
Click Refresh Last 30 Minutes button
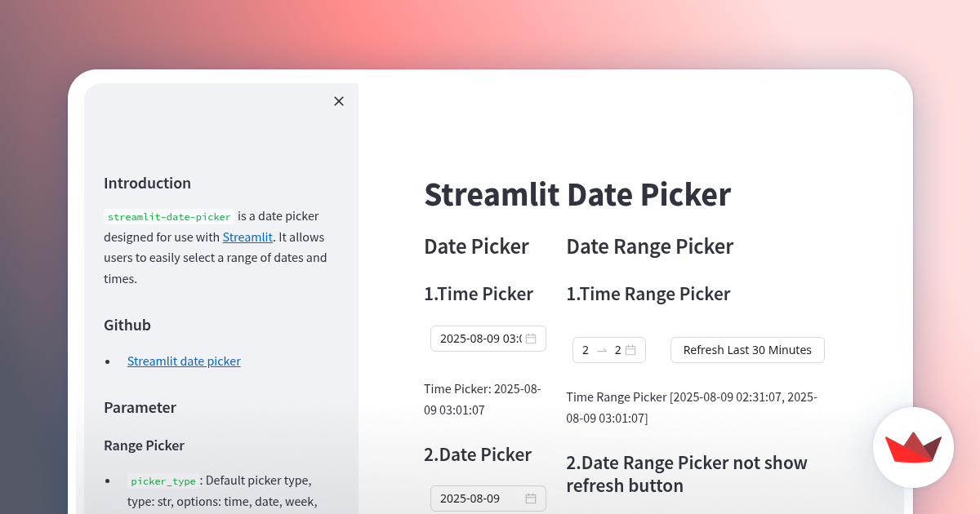747,350
